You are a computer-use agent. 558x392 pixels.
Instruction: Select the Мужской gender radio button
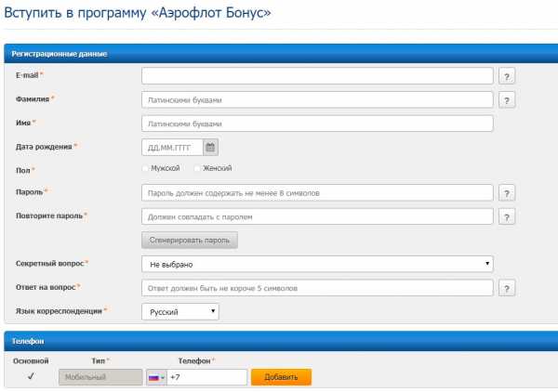pyautogui.click(x=146, y=168)
